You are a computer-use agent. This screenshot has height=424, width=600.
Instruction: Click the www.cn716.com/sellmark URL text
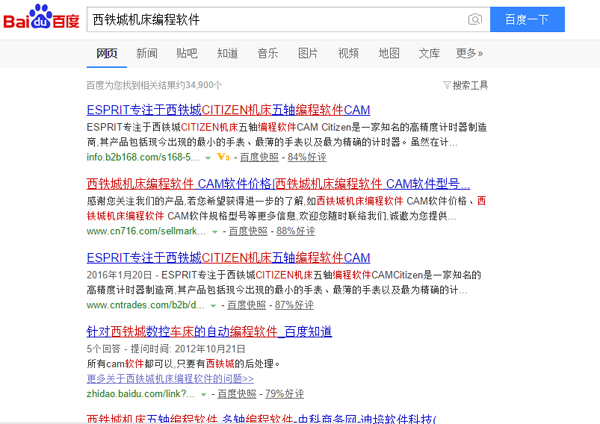pyautogui.click(x=146, y=231)
